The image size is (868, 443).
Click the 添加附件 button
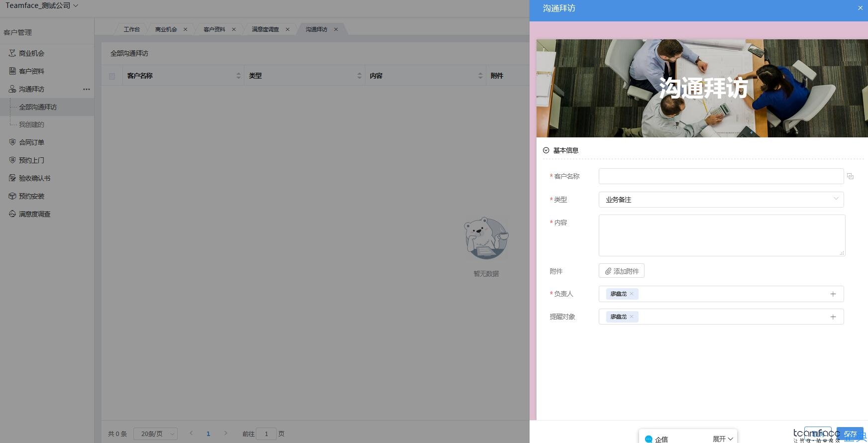pos(622,271)
